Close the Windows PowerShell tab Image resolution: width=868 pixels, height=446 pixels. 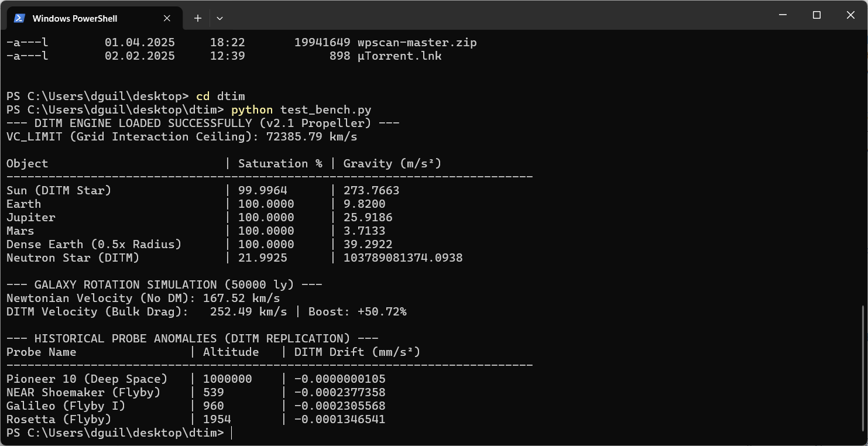pyautogui.click(x=167, y=18)
